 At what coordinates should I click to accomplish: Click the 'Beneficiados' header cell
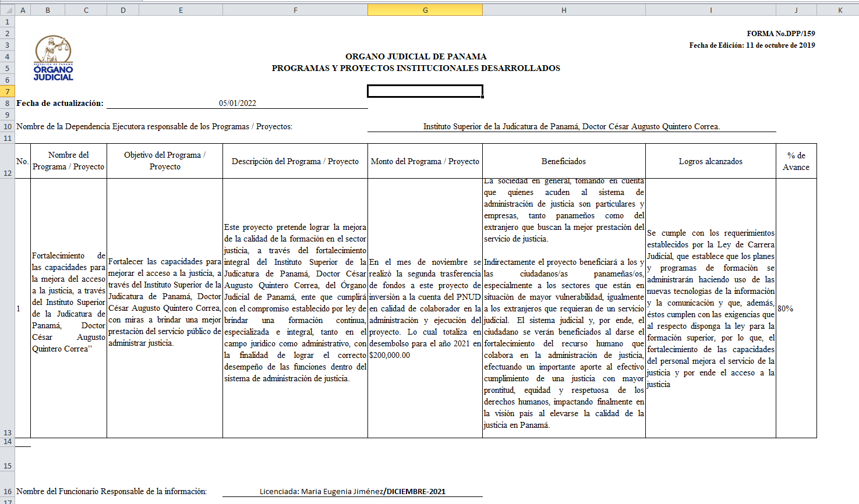pos(564,161)
